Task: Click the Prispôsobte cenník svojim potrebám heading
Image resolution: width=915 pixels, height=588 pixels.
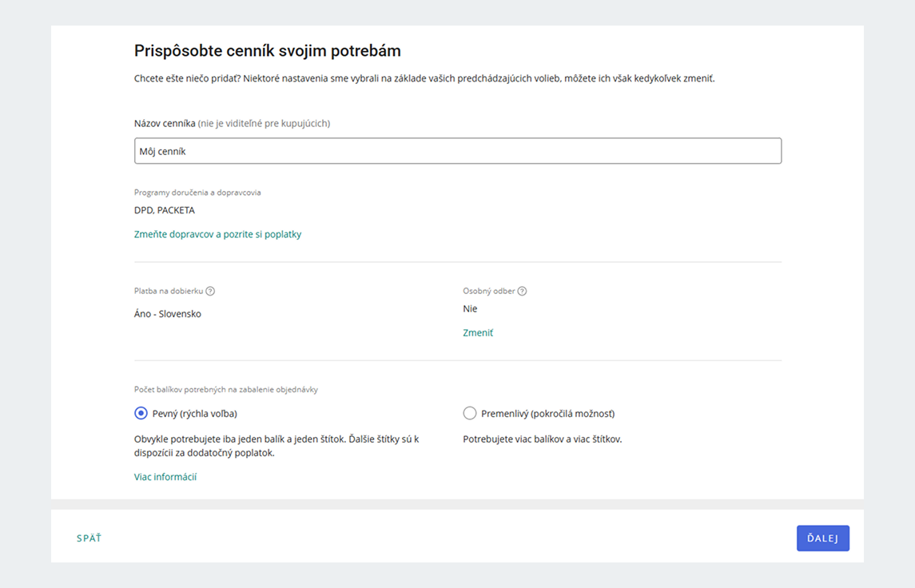Action: pos(267,51)
